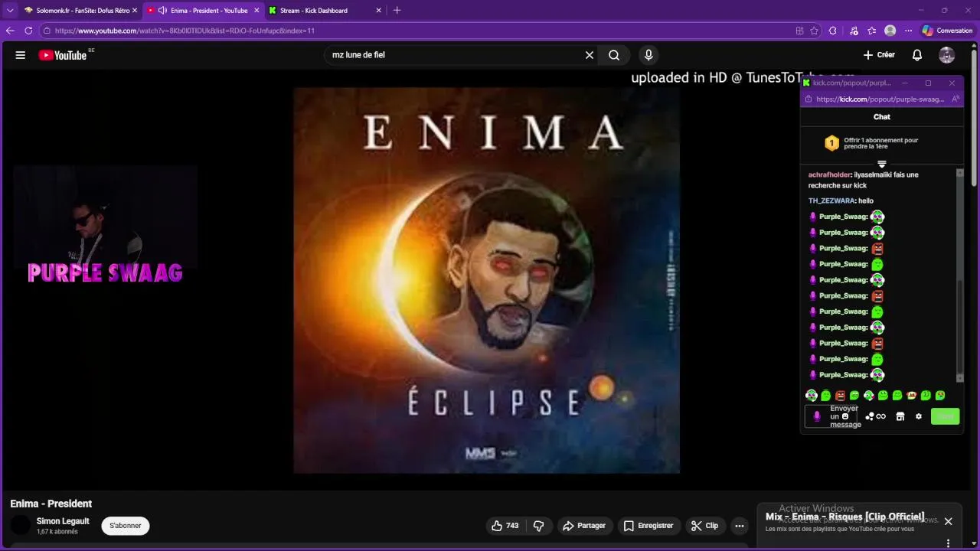This screenshot has width=980, height=551.
Task: Collapse the gift banner with the arrow
Action: 882,165
